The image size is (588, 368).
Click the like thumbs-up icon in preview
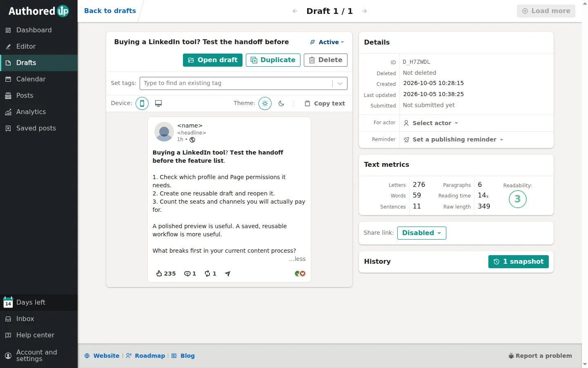(x=159, y=274)
